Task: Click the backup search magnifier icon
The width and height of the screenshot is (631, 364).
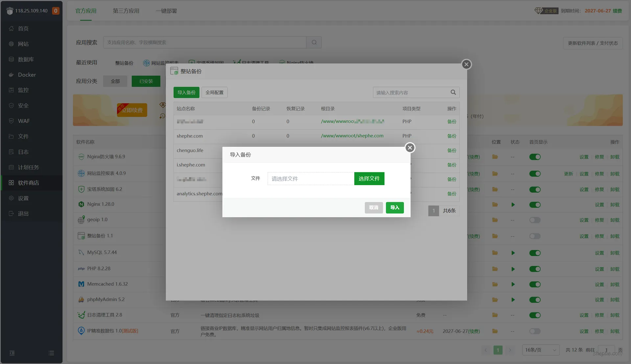Action: pos(453,92)
